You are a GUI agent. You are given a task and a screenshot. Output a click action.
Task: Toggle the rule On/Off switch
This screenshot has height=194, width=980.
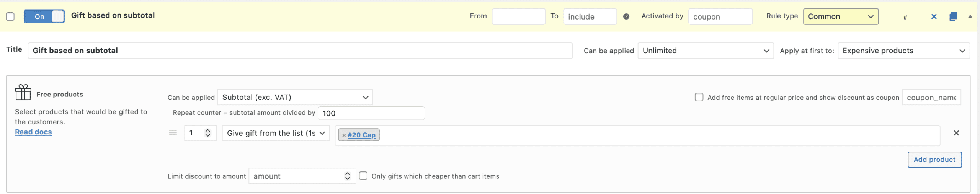coord(44,16)
